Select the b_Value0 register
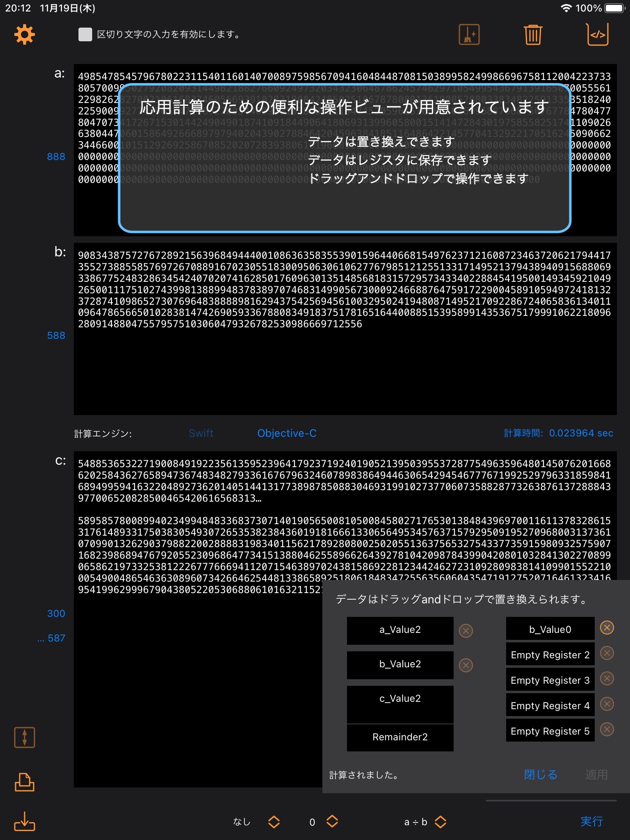 (x=550, y=628)
